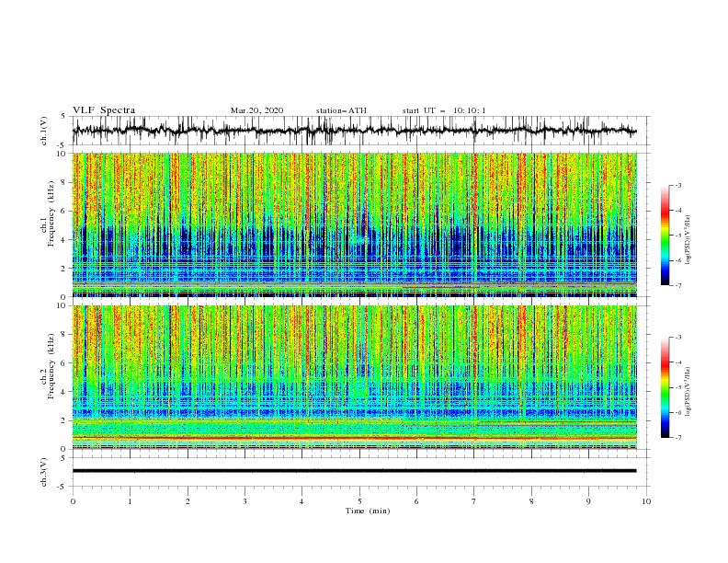Viewport: 728px width, 563px height.
Task: Click the "6" tick on the time axis
Action: [416, 501]
